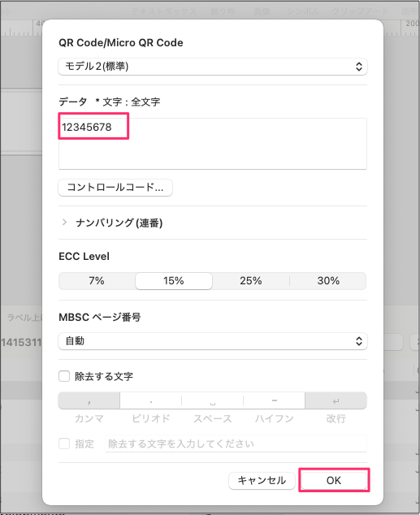Screen dimensions: 420x515
Task: Click the 除去する文字を入力してください input field
Action: click(236, 444)
